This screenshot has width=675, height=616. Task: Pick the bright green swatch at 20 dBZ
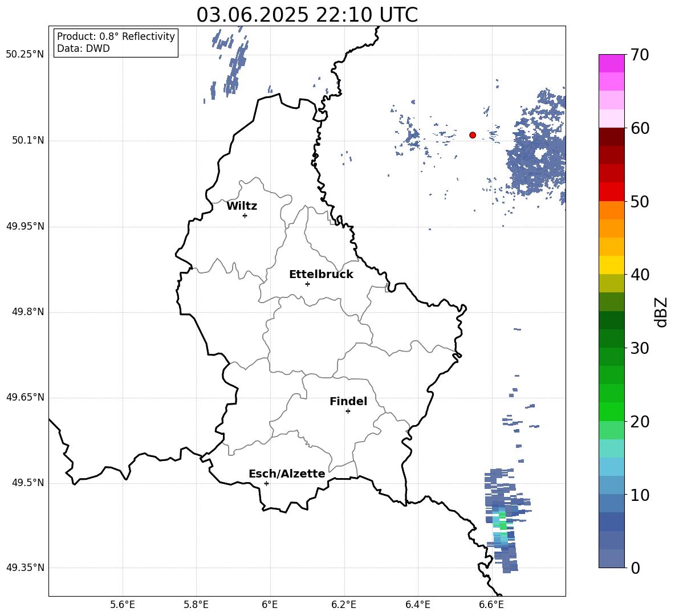611,411
